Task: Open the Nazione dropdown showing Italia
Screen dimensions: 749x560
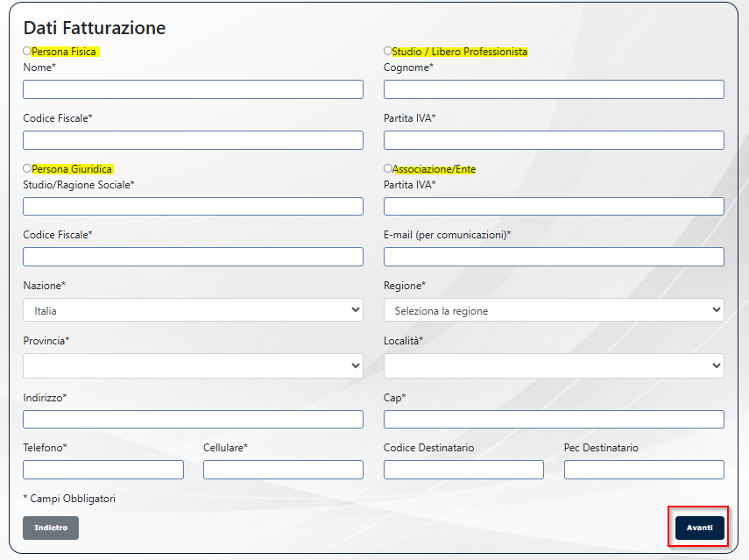Action: (193, 310)
